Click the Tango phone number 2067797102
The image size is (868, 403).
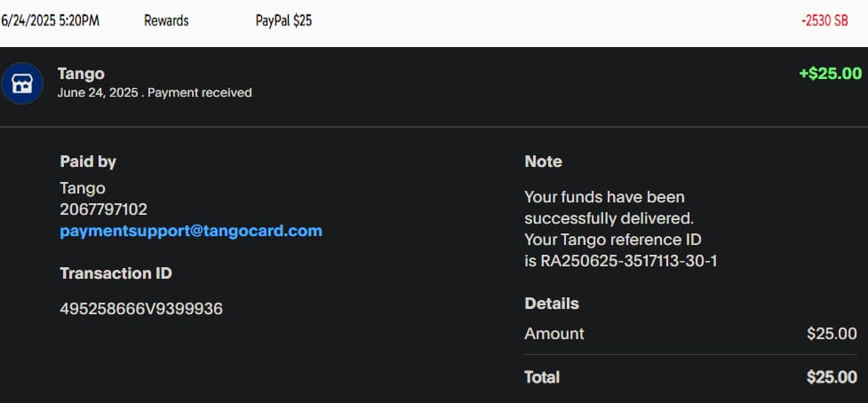tap(103, 209)
